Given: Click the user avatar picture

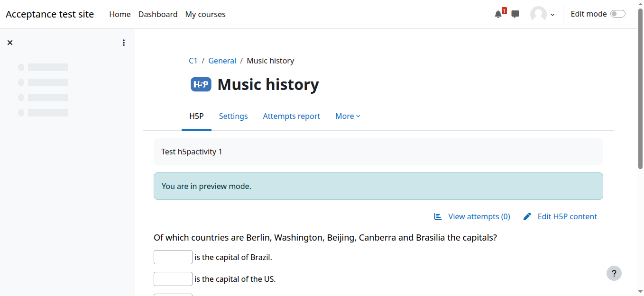Looking at the screenshot, I should pos(538,14).
